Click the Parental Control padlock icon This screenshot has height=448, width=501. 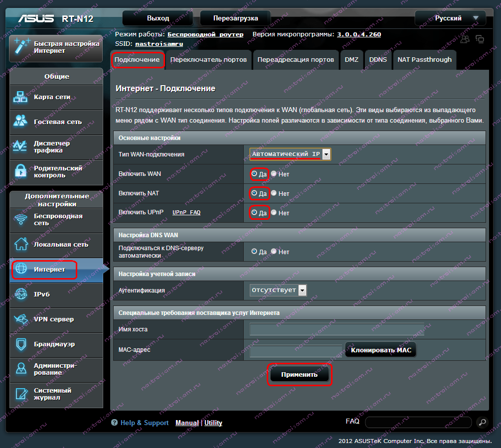coord(20,171)
